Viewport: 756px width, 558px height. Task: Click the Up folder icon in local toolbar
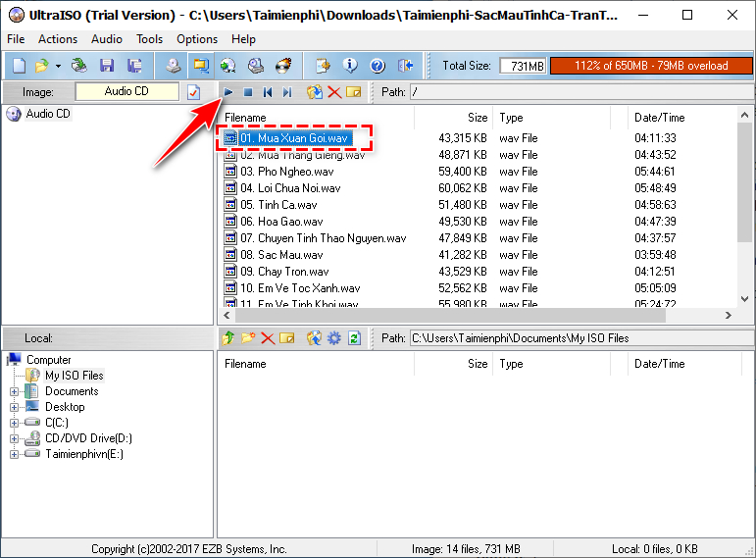(228, 338)
